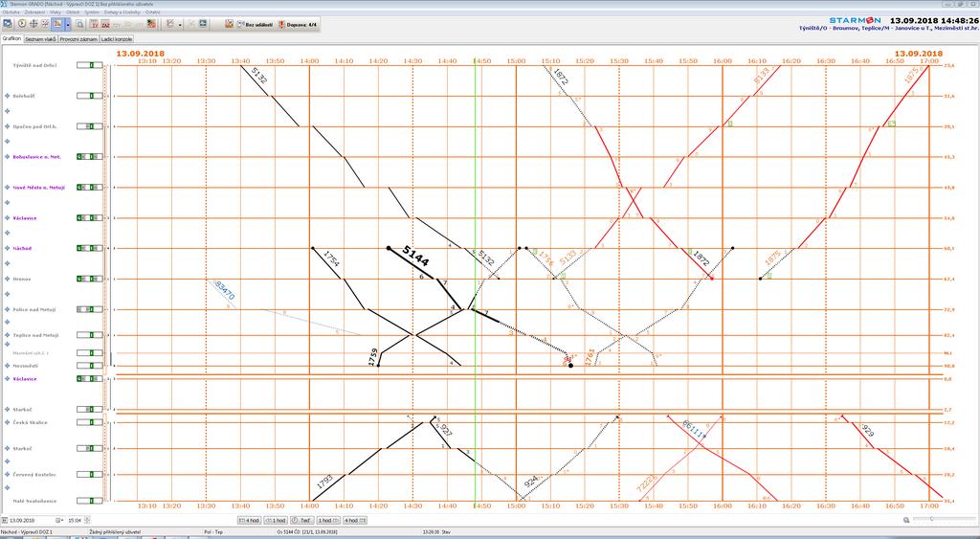Toggle the Náchod station status box
The width and height of the screenshot is (980, 539).
tap(90, 248)
